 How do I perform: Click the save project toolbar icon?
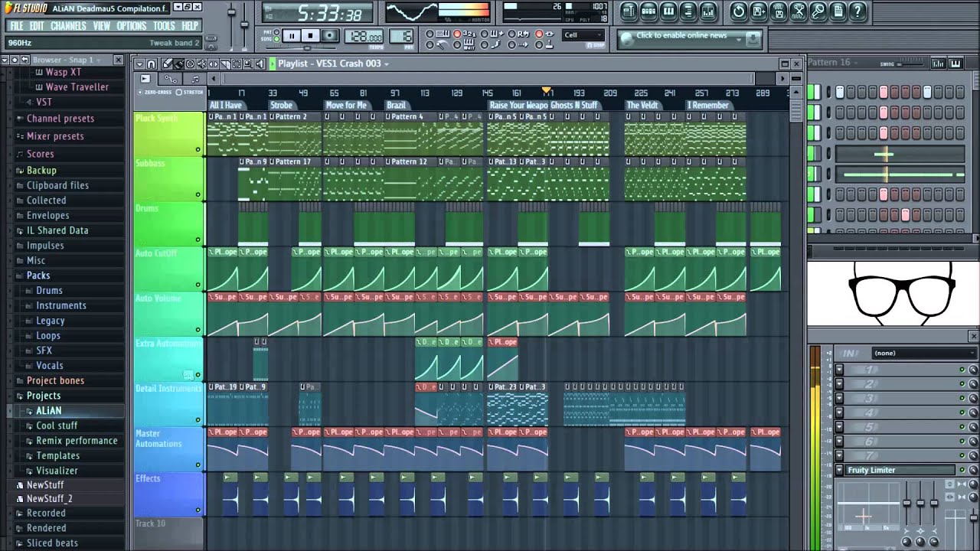[x=758, y=11]
